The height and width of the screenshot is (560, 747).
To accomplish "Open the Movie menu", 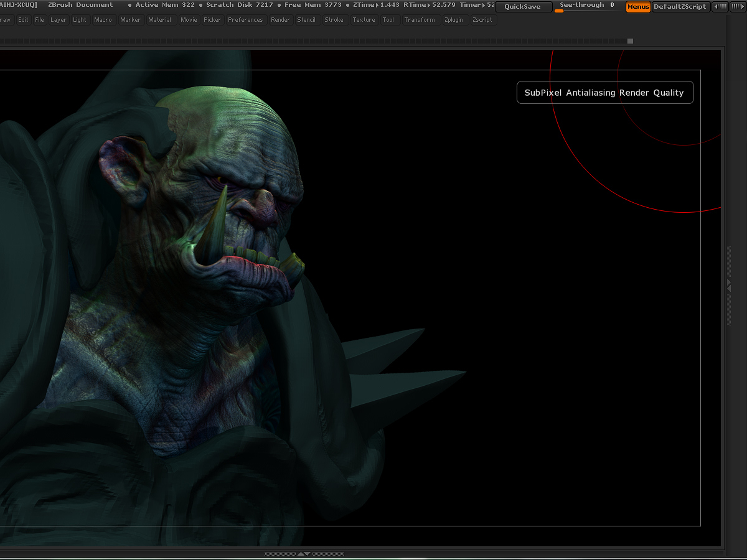I will pyautogui.click(x=189, y=20).
